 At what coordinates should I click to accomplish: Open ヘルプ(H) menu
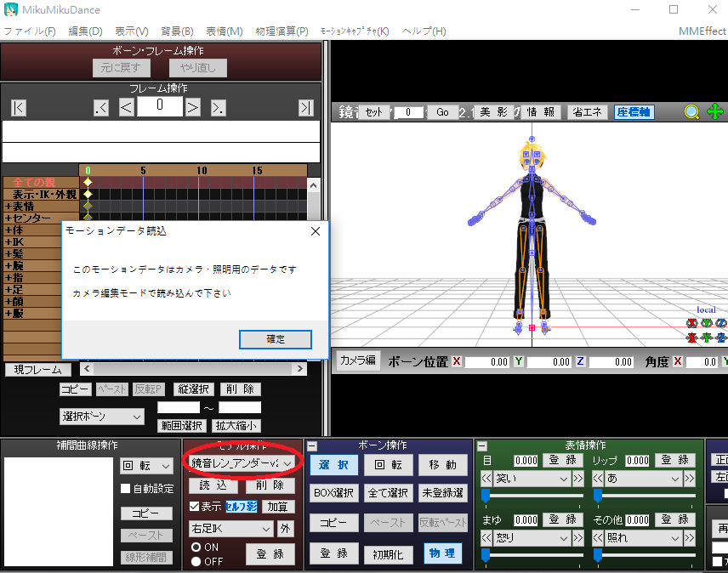pos(424,31)
